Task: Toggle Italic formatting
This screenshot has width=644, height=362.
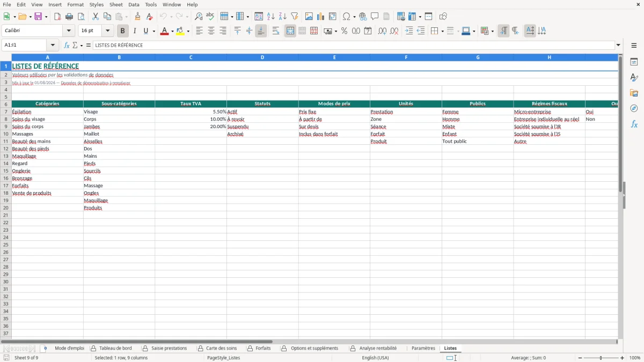Action: (134, 31)
